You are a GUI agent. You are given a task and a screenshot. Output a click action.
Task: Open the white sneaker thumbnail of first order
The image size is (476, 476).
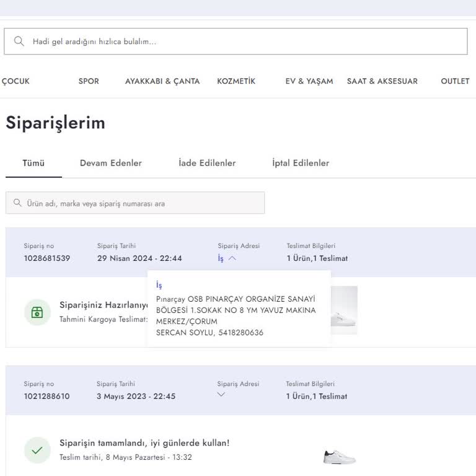[x=344, y=311]
